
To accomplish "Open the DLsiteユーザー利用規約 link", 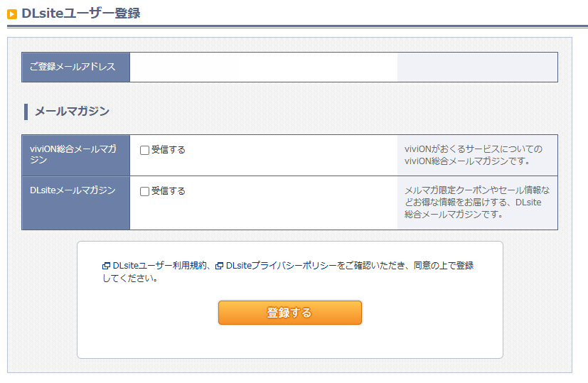I will pos(160,265).
